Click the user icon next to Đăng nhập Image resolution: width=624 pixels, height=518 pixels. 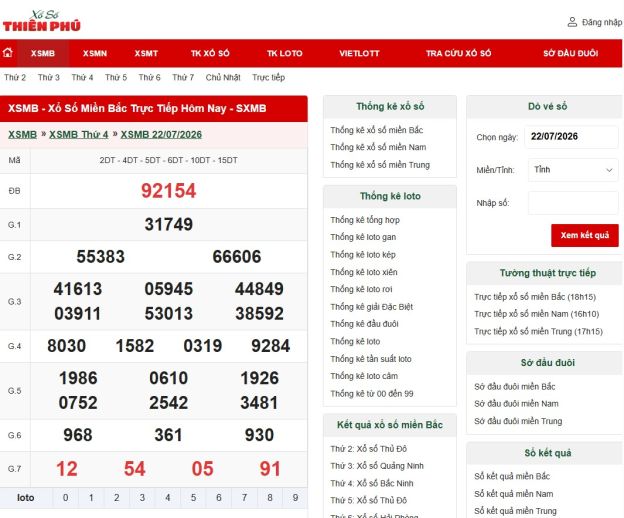click(572, 22)
